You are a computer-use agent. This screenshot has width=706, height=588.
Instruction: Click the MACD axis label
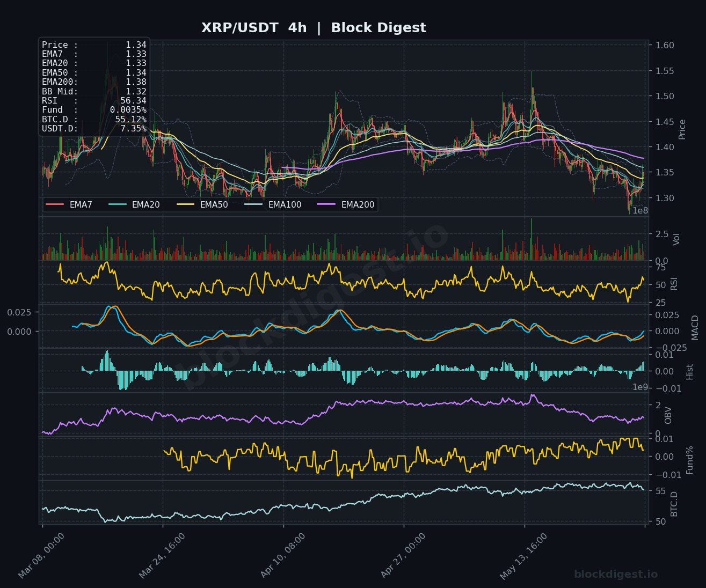(x=695, y=327)
